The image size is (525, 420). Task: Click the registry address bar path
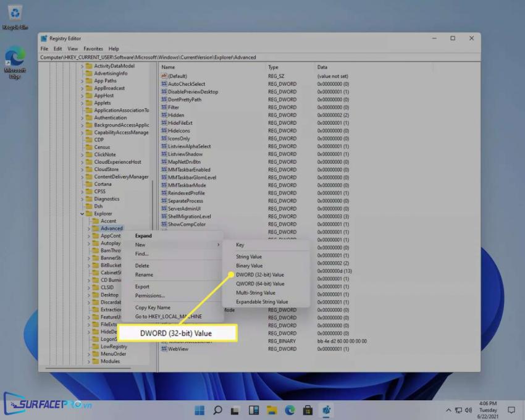pos(148,57)
